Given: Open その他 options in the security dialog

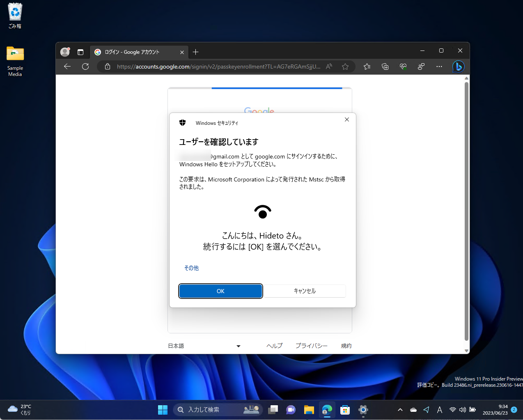Looking at the screenshot, I should (x=191, y=268).
